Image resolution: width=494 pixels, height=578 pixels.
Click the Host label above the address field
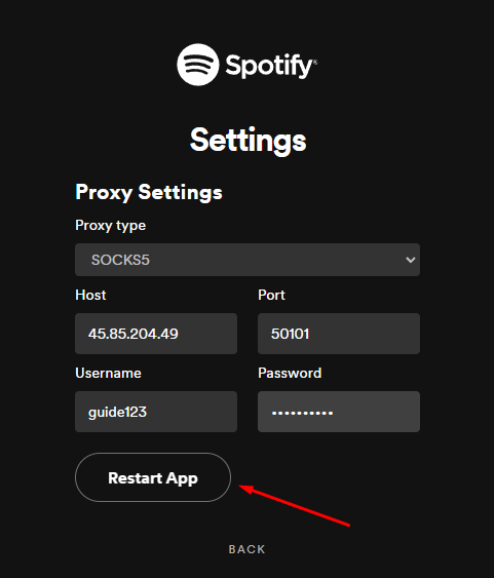[91, 295]
